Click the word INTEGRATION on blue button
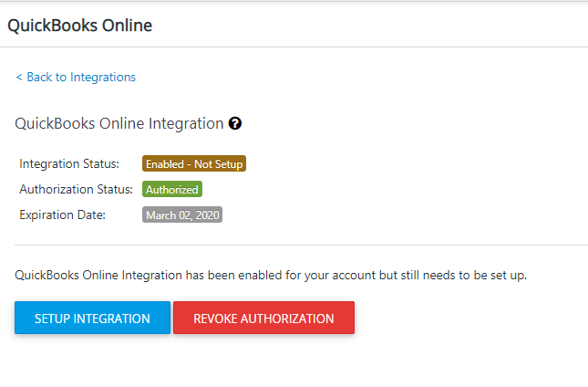The height and width of the screenshot is (387, 588). (x=112, y=319)
